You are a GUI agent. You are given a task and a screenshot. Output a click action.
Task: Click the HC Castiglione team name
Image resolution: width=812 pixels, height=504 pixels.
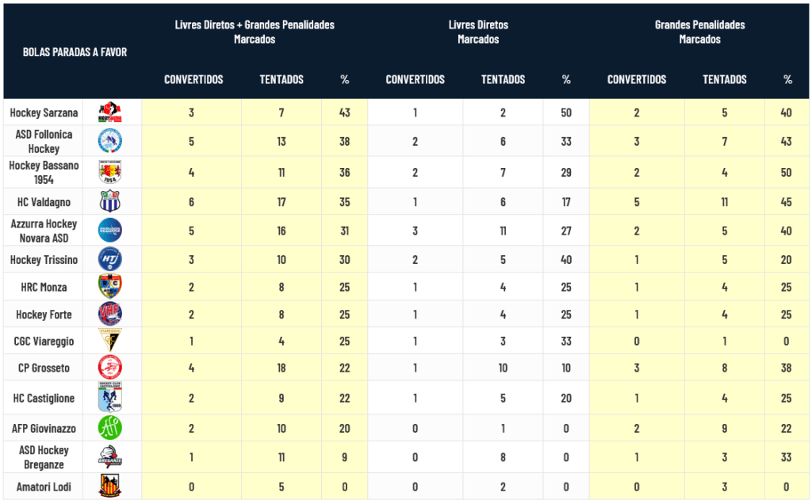tap(44, 398)
